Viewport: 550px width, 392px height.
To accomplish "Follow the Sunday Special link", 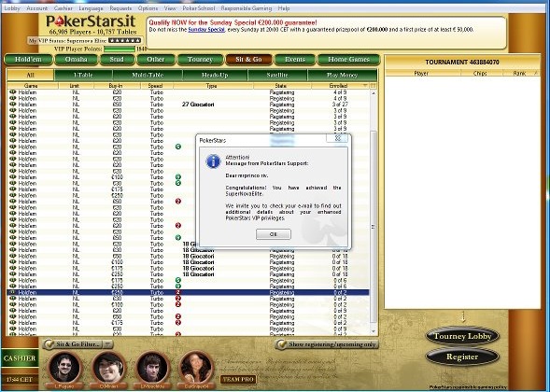I will [x=206, y=30].
